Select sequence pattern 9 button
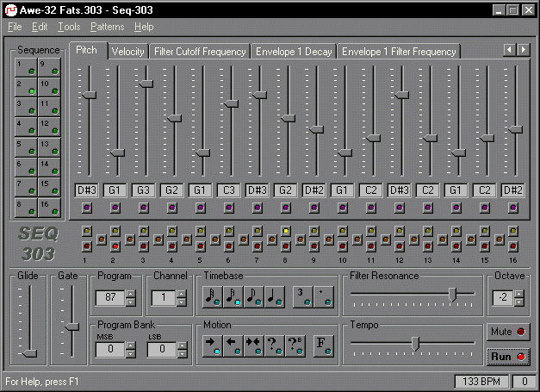540x392 pixels. (x=49, y=67)
